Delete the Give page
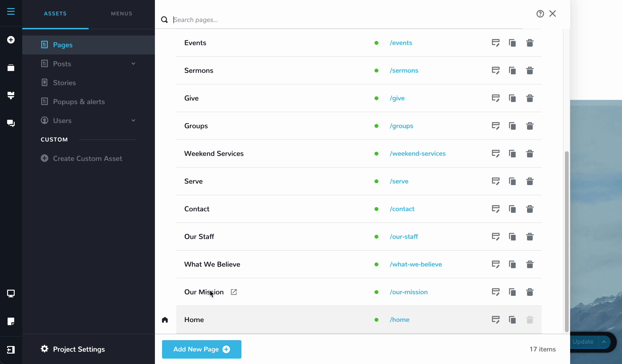This screenshot has height=364, width=622. 530,98
